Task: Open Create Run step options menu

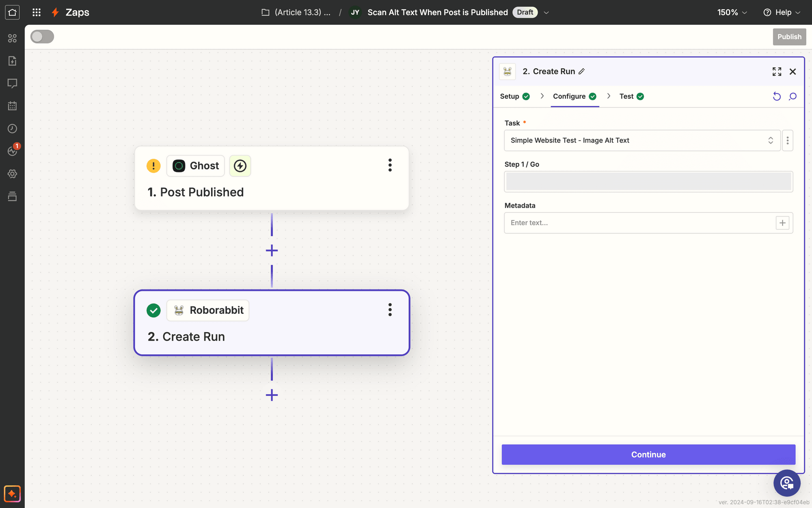Action: [390, 310]
